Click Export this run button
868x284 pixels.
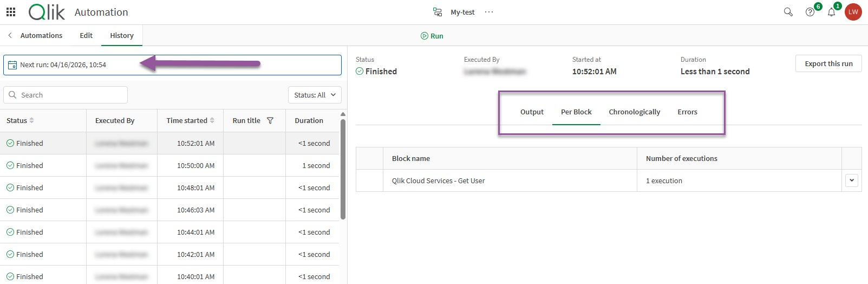828,63
